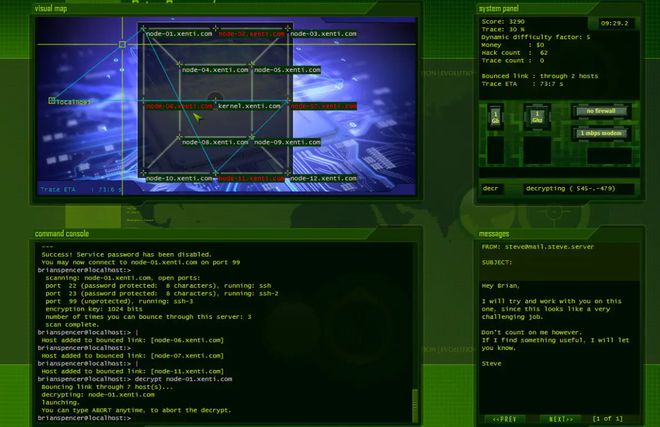Select kernel.xenti.com in the map center
Image resolution: width=660 pixels, height=427 pixels.
click(x=248, y=106)
